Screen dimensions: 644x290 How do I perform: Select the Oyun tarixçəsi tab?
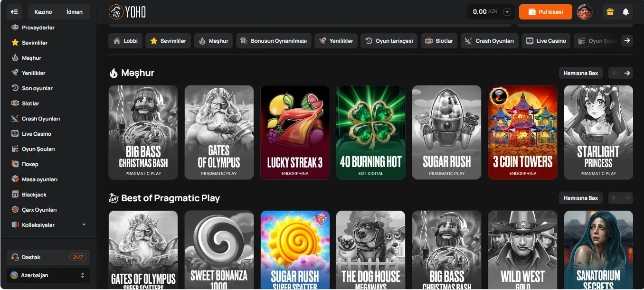tap(389, 41)
